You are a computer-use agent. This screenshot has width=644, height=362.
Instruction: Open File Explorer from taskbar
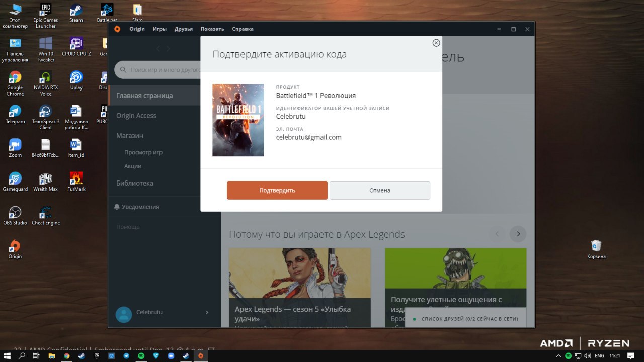pyautogui.click(x=51, y=356)
